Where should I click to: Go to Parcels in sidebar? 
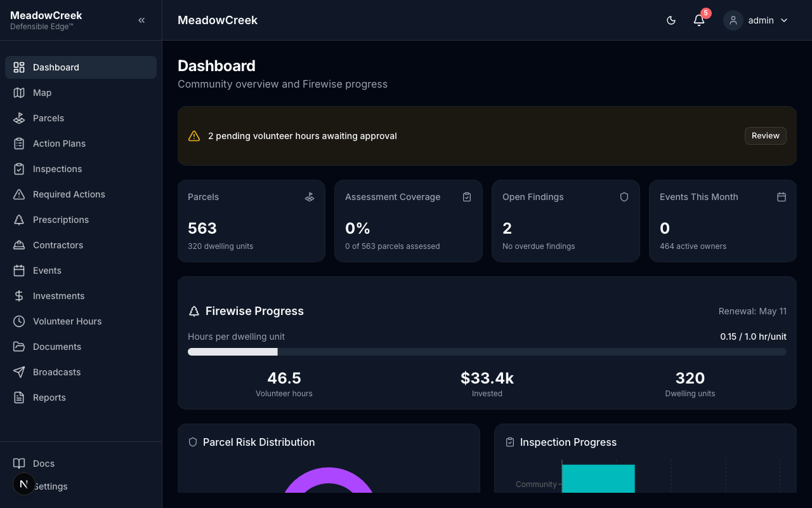point(81,118)
